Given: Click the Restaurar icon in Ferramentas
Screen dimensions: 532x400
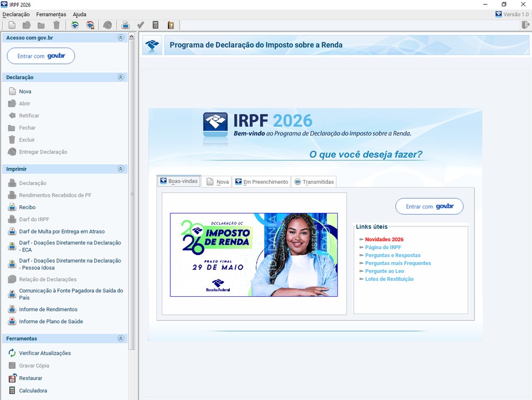Looking at the screenshot, I should (x=12, y=378).
